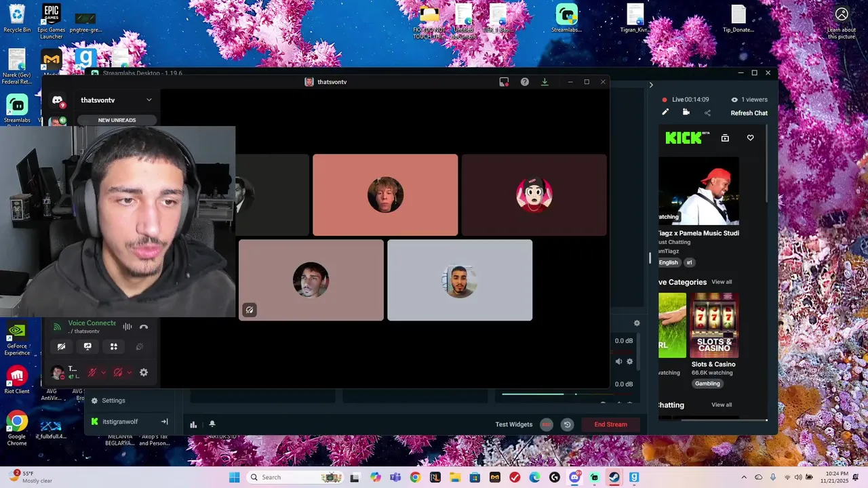Toggle Streamlabs replay buffer button
This screenshot has width=868, height=488.
568,424
